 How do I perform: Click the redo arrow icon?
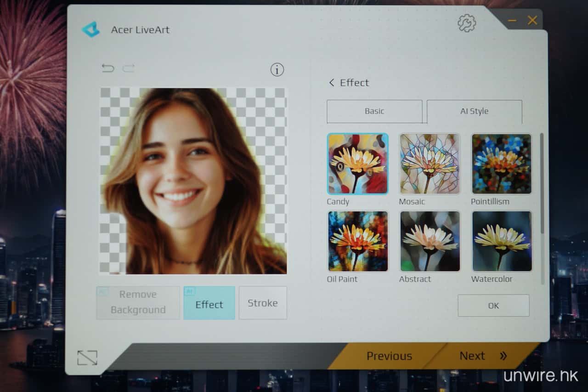129,68
